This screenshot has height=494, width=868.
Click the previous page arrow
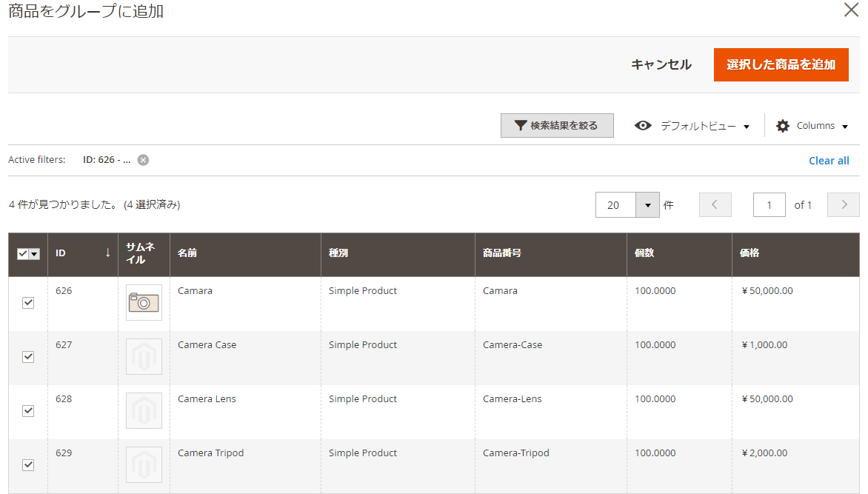(x=715, y=204)
